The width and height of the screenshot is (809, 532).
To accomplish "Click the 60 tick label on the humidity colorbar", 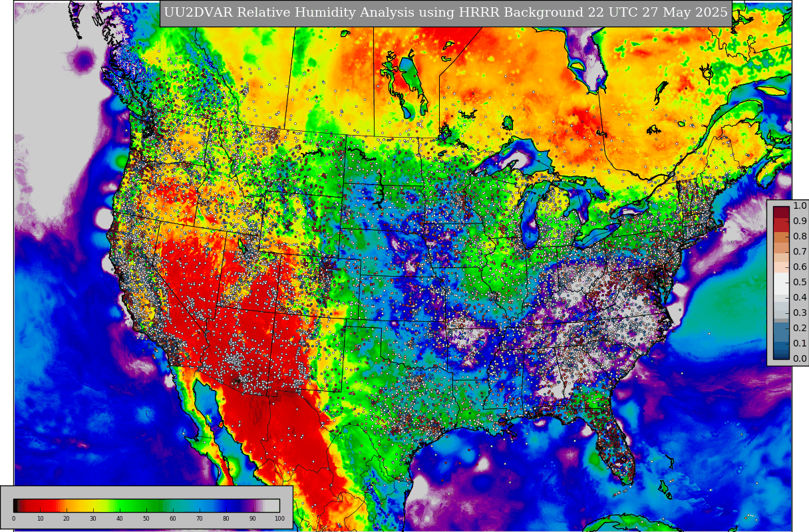I will [173, 519].
